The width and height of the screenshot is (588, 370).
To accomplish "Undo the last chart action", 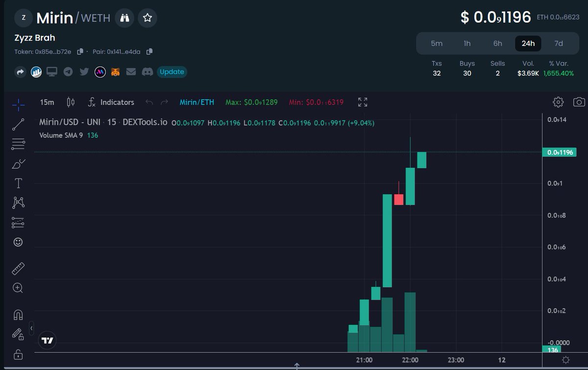I will [x=149, y=102].
